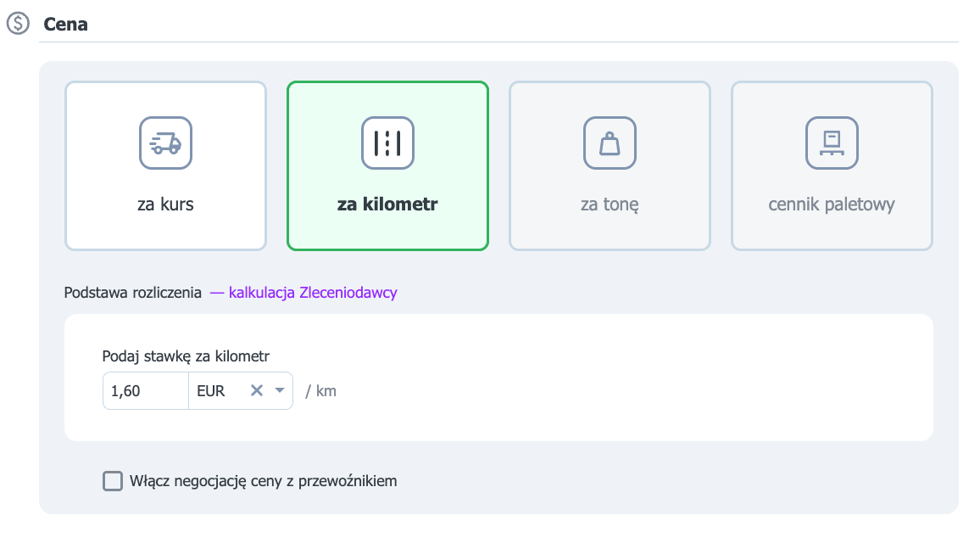Select the "za kurs" pricing label
The image size is (980, 543).
click(165, 204)
